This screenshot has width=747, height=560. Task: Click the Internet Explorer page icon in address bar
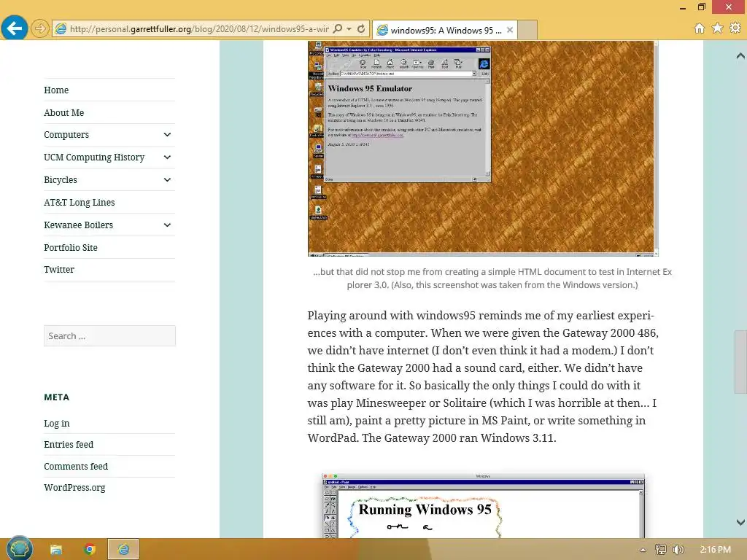(x=61, y=29)
